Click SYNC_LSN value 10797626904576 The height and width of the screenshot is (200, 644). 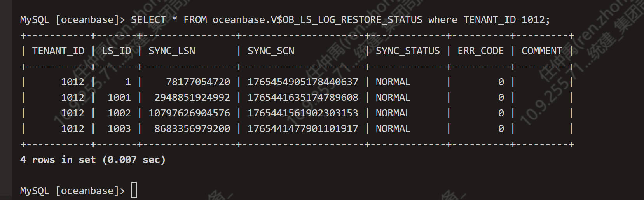point(189,113)
